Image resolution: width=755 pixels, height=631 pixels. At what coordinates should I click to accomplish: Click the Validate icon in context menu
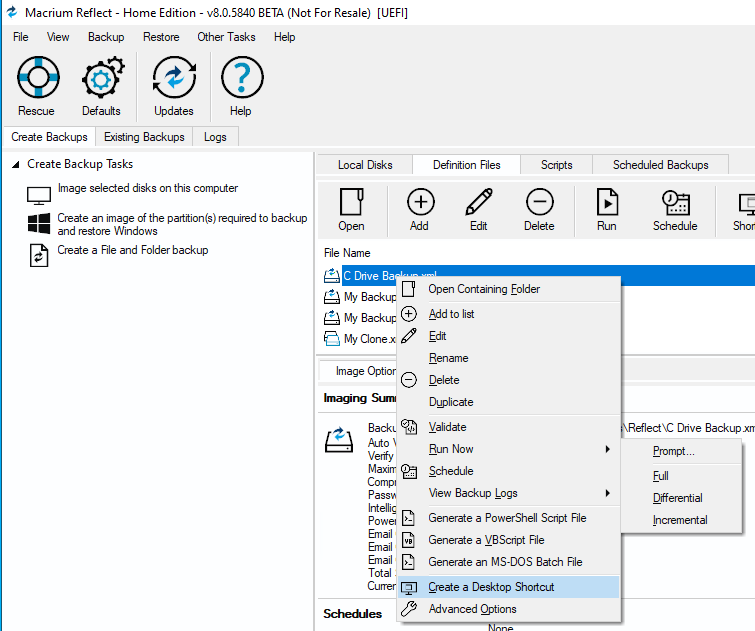click(x=409, y=427)
